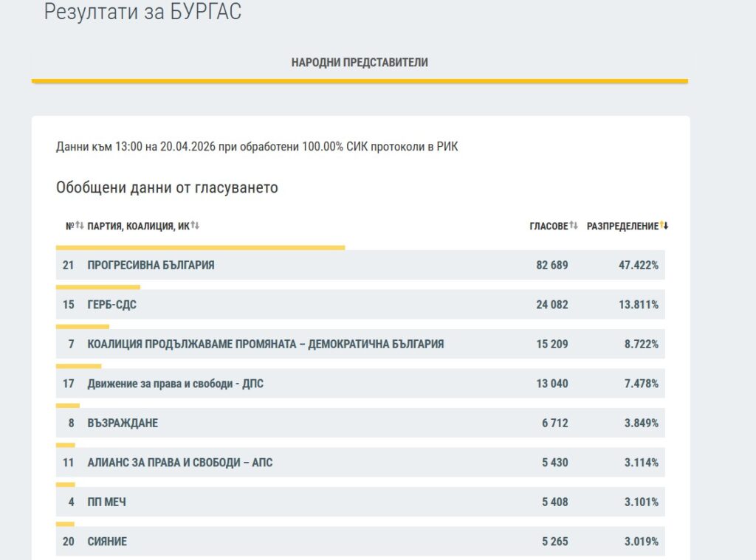Click the yellow result bar above ГЕРБ-СДС
This screenshot has width=756, height=560.
pos(98,287)
